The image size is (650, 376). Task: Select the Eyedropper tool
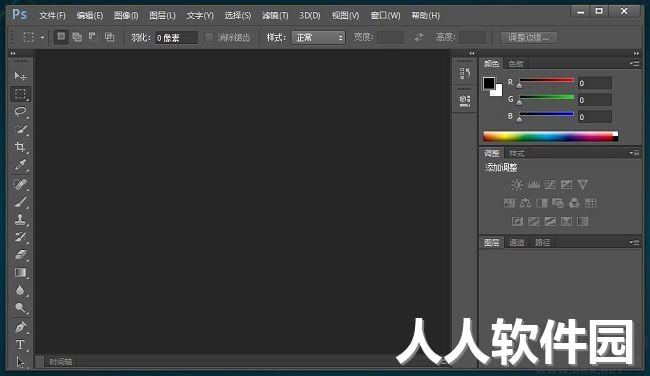coord(20,165)
